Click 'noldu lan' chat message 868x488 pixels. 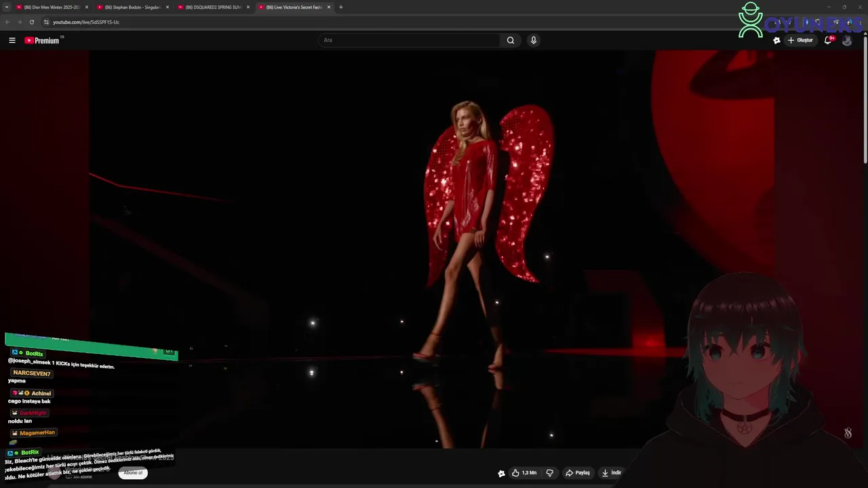[20, 421]
